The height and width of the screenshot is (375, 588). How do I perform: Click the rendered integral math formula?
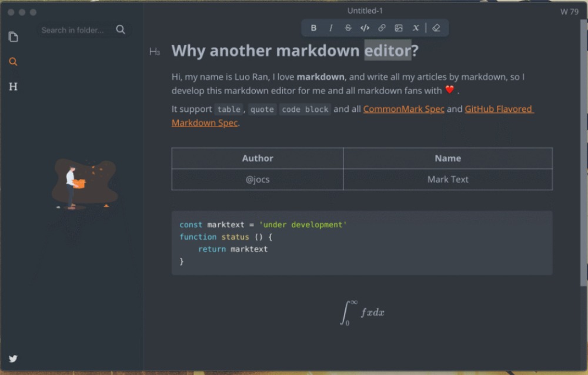click(x=362, y=312)
